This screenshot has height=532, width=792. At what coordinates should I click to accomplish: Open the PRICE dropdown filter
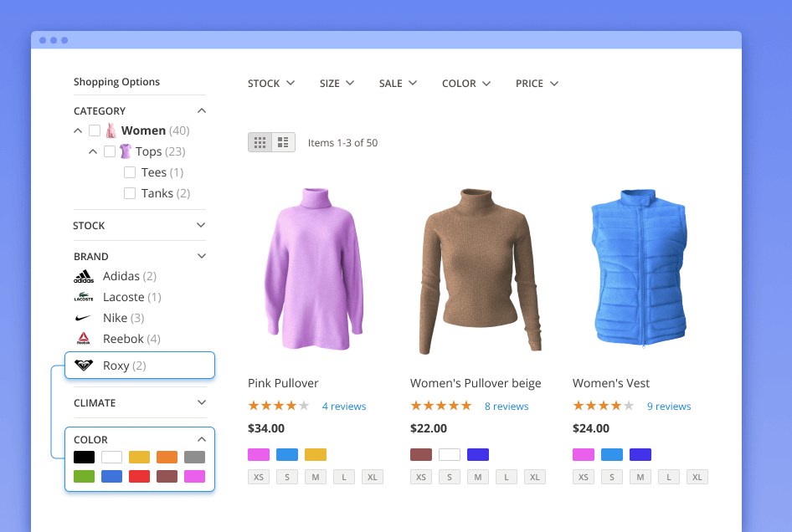pos(537,84)
